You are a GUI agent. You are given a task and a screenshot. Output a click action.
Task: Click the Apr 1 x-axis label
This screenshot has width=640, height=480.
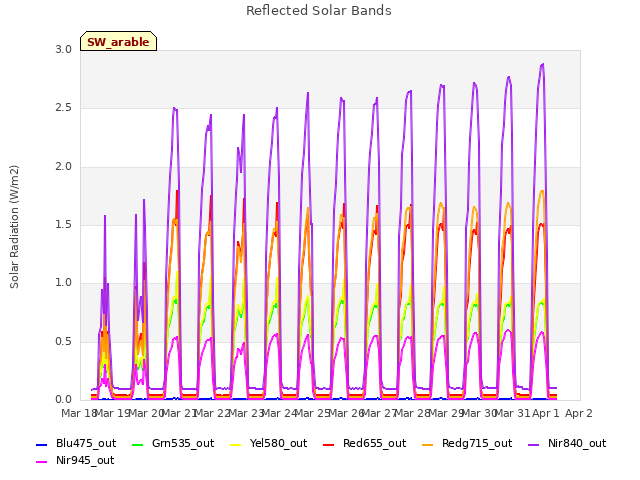(x=546, y=413)
